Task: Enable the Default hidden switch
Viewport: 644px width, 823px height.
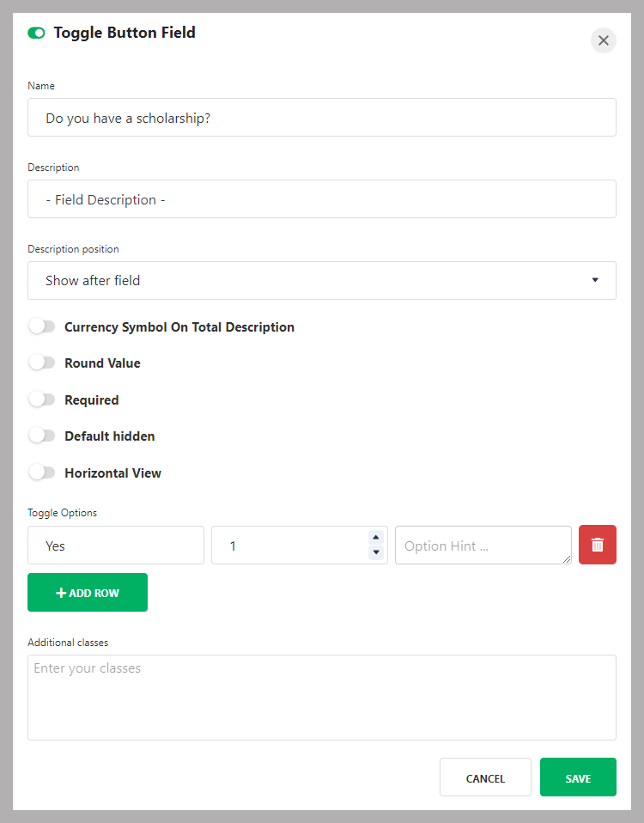Action: pyautogui.click(x=42, y=436)
